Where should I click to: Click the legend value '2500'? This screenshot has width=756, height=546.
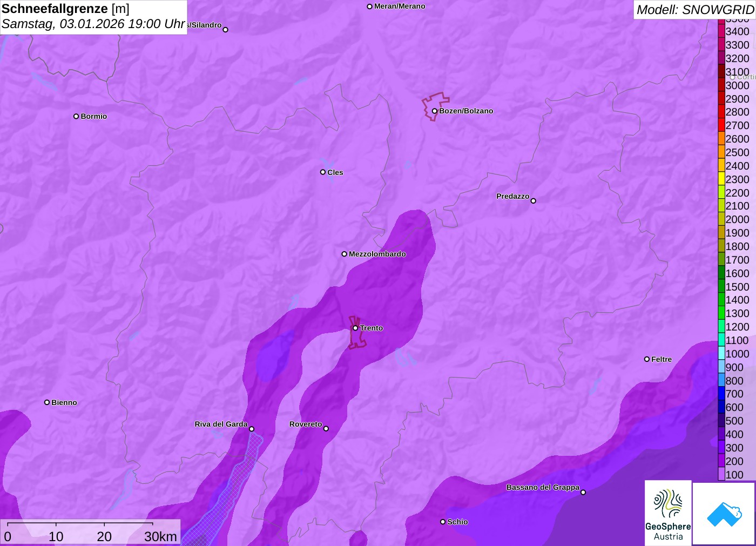tap(738, 152)
